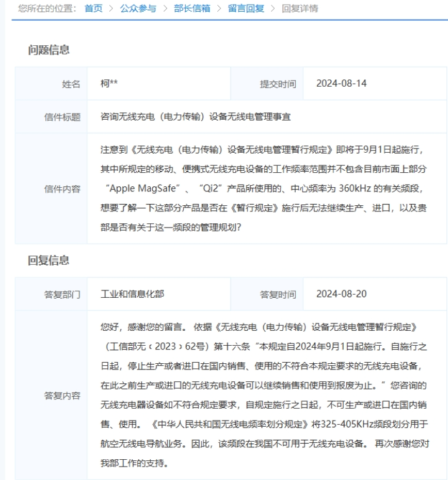Click the arrow before 回复详情 breadcrumb

point(273,8)
